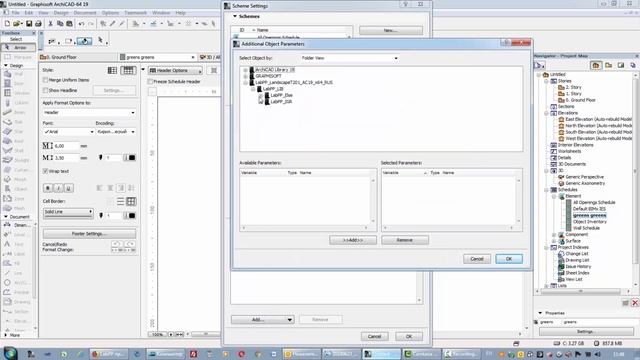Open the Add dropdown in Scheme Settings
640x360 pixels.
(x=262, y=320)
